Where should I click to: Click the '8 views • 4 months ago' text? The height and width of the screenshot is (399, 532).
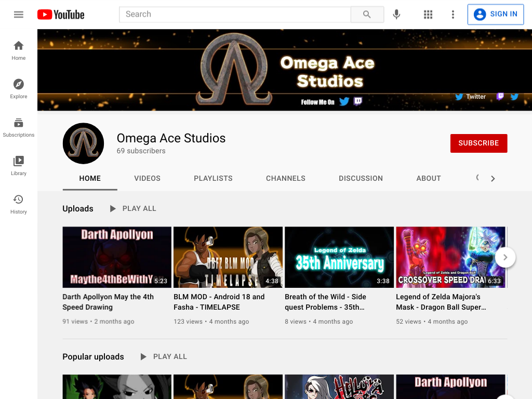(319, 321)
